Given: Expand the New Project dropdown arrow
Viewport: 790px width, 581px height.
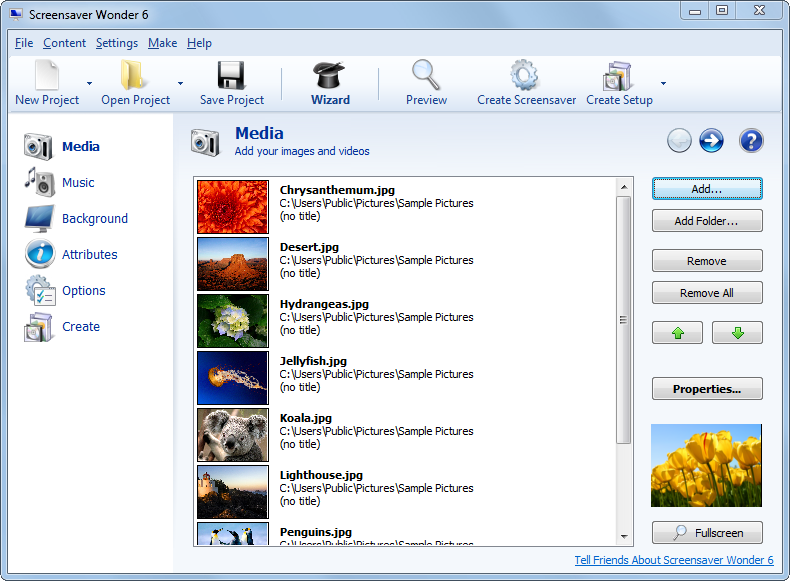Looking at the screenshot, I should pos(89,83).
